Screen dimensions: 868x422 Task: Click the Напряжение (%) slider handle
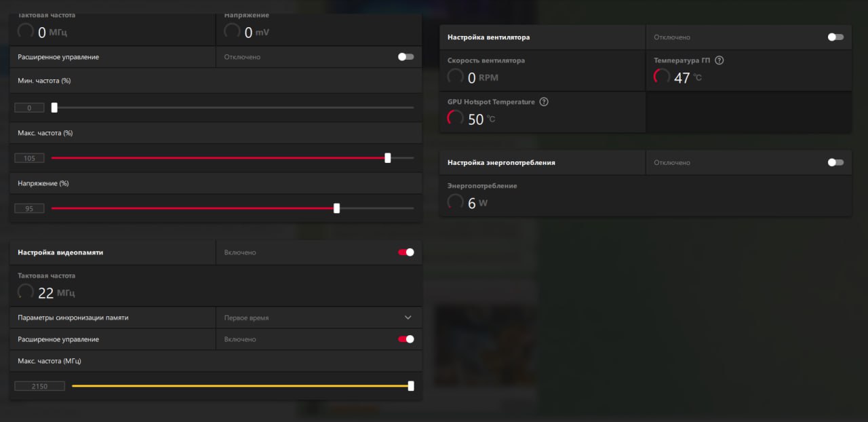click(337, 208)
